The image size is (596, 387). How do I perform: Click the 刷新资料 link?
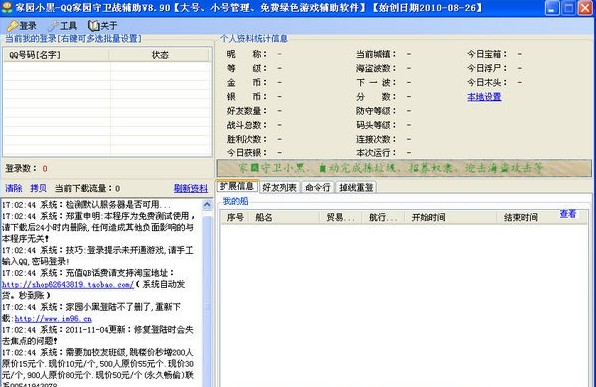(x=191, y=188)
